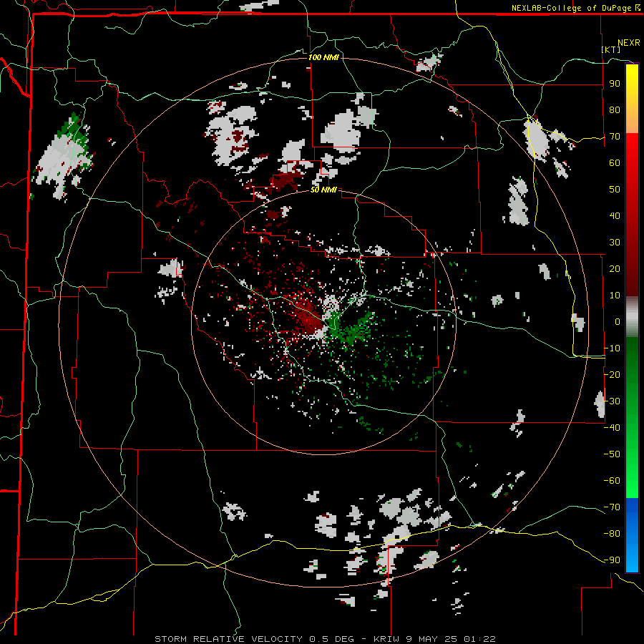The image size is (644, 644).
Task: Click the "01:22" time stamp
Action: tap(479, 639)
